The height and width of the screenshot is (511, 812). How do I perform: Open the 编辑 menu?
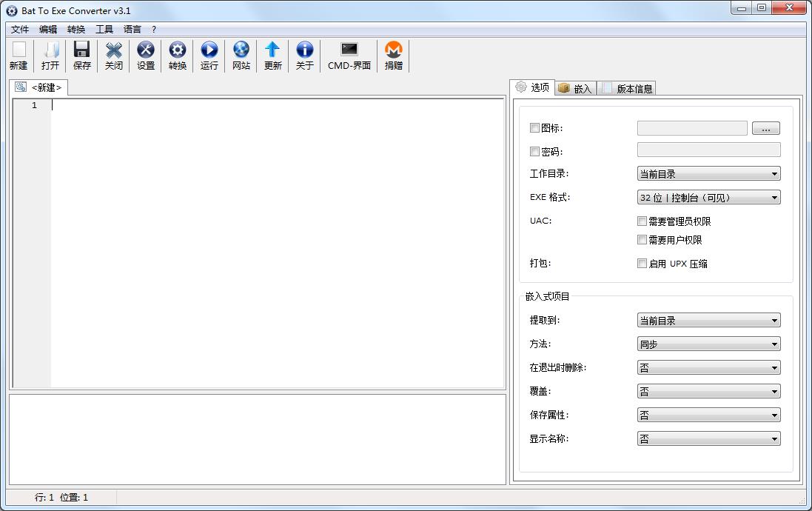(x=48, y=30)
